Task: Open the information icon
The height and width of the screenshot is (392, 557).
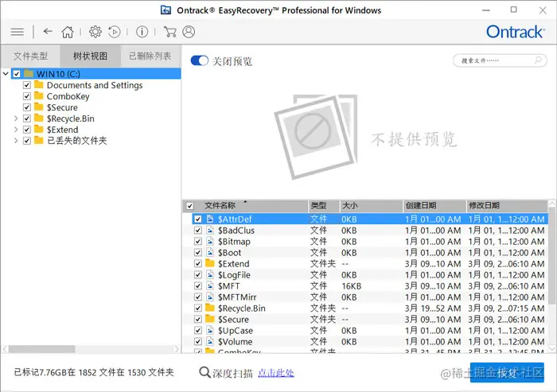Action: [142, 32]
